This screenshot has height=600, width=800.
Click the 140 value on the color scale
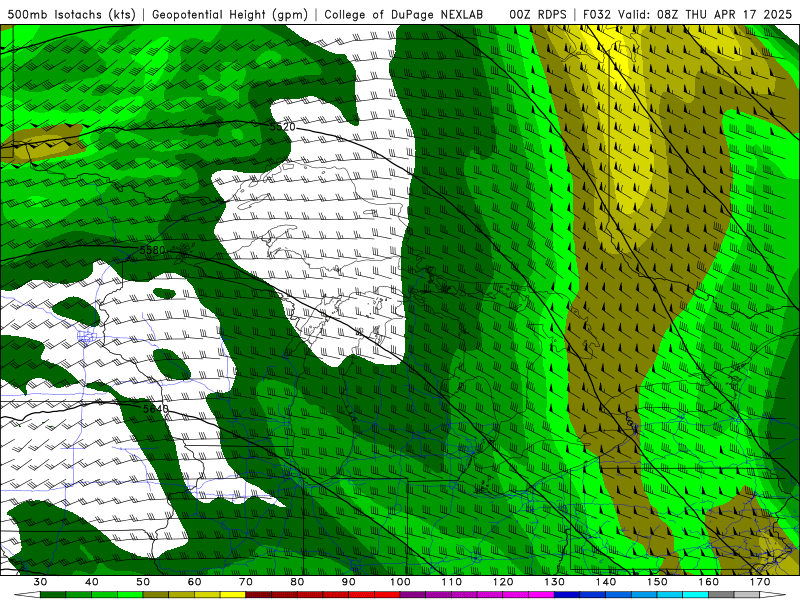point(606,582)
